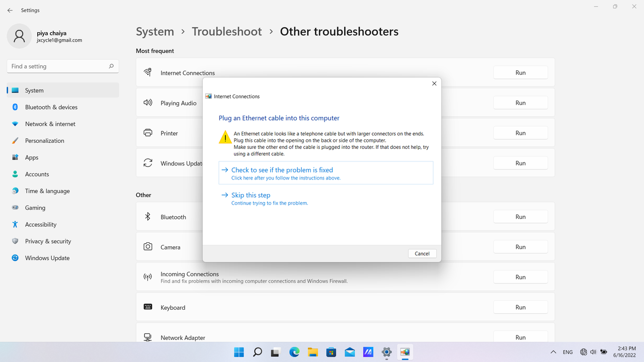Click the network status tray icon
644x362 pixels.
click(x=583, y=352)
